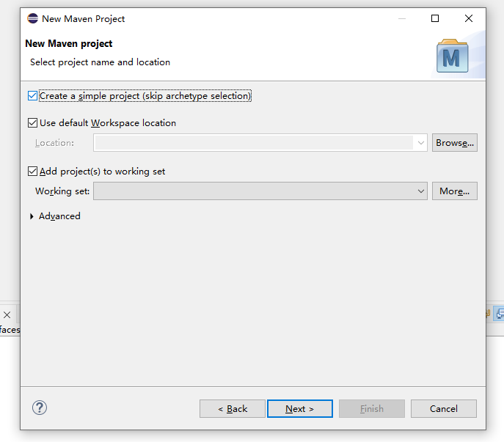Viewport: 504px width, 442px height.
Task: Click the Back button
Action: [233, 408]
